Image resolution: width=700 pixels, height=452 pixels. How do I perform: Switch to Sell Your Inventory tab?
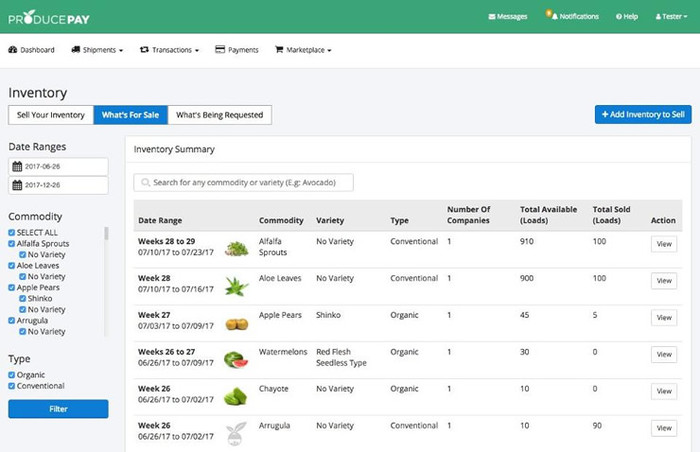click(x=50, y=115)
